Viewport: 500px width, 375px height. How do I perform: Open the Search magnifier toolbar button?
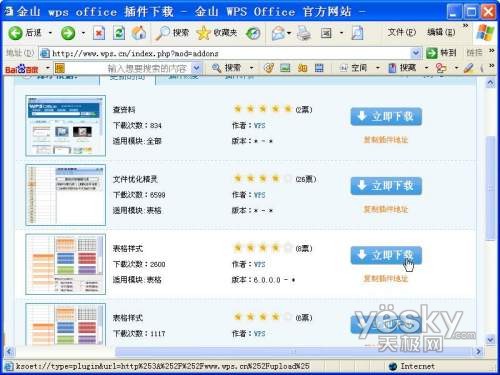click(x=173, y=33)
